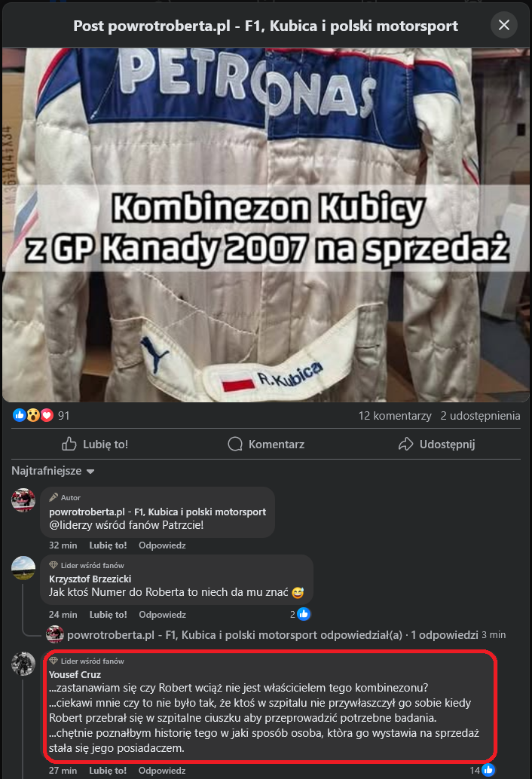Screen dimensions: 532x779
Task: Like the author's comment with Lubię to!
Action: [x=108, y=545]
